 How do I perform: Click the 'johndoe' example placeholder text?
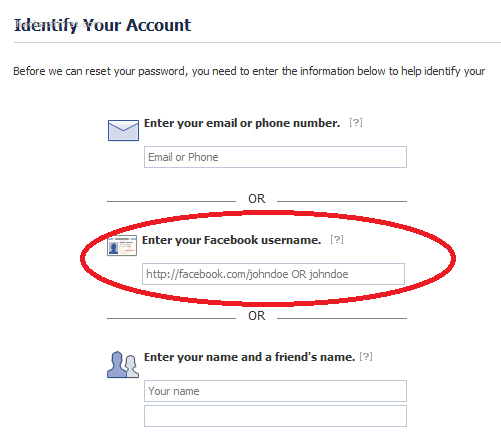tap(329, 274)
